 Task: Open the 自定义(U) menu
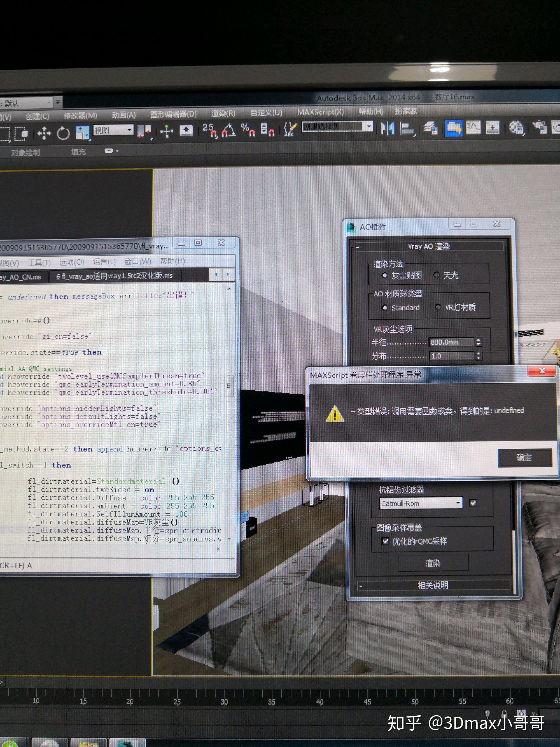266,113
